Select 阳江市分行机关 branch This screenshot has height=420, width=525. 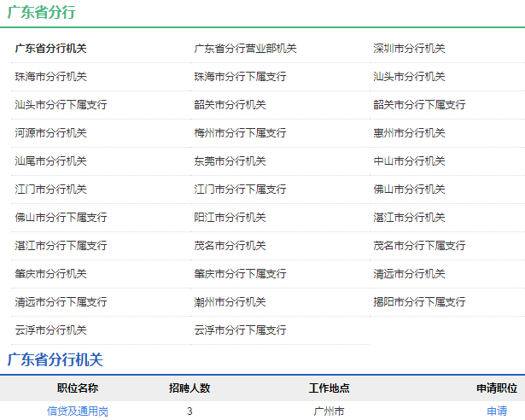[x=230, y=218]
